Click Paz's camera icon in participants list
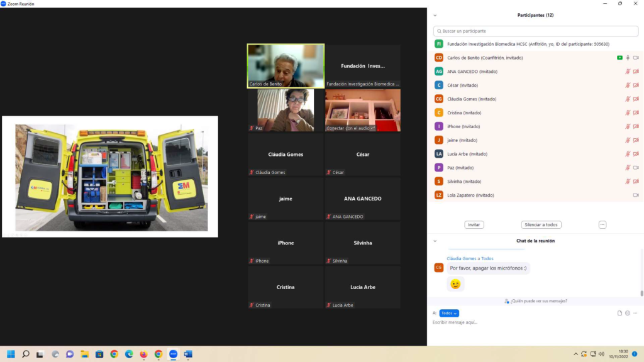 [636, 168]
